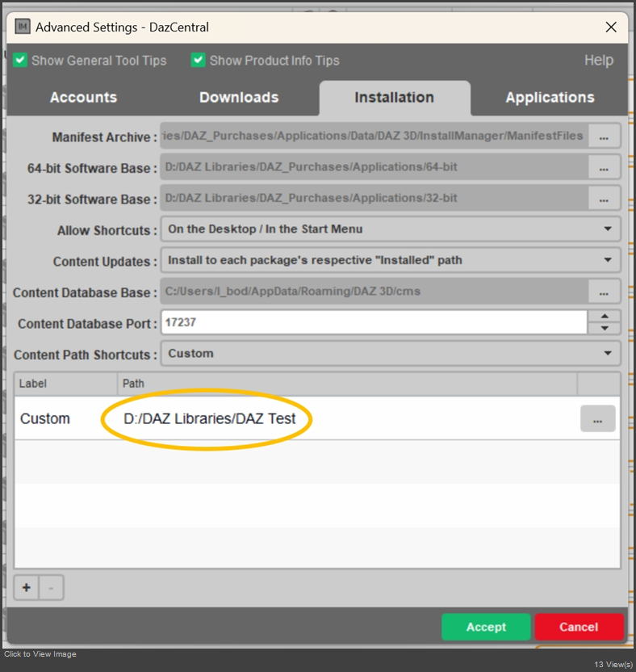Open the Content Updates dropdown
636x672 pixels.
click(391, 260)
